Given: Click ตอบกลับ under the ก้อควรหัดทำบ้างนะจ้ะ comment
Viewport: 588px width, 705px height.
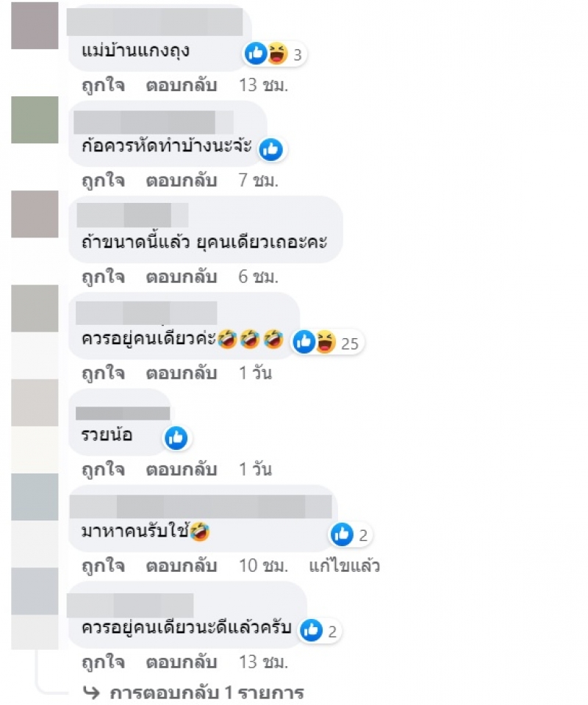Looking at the screenshot, I should click(x=182, y=181).
